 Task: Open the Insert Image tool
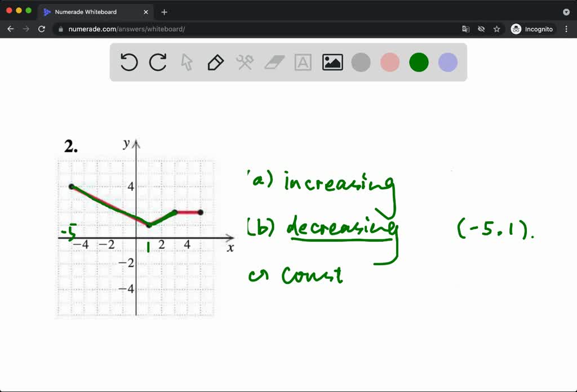click(332, 63)
